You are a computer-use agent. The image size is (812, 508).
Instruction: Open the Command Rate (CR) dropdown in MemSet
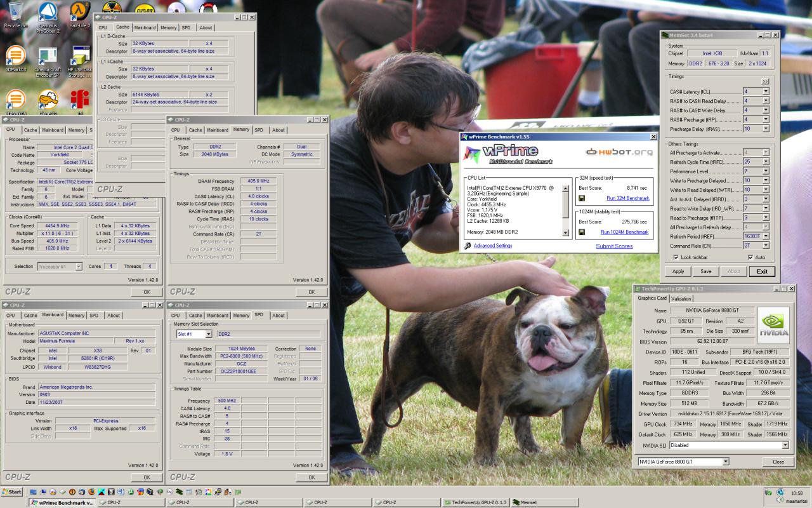click(766, 245)
